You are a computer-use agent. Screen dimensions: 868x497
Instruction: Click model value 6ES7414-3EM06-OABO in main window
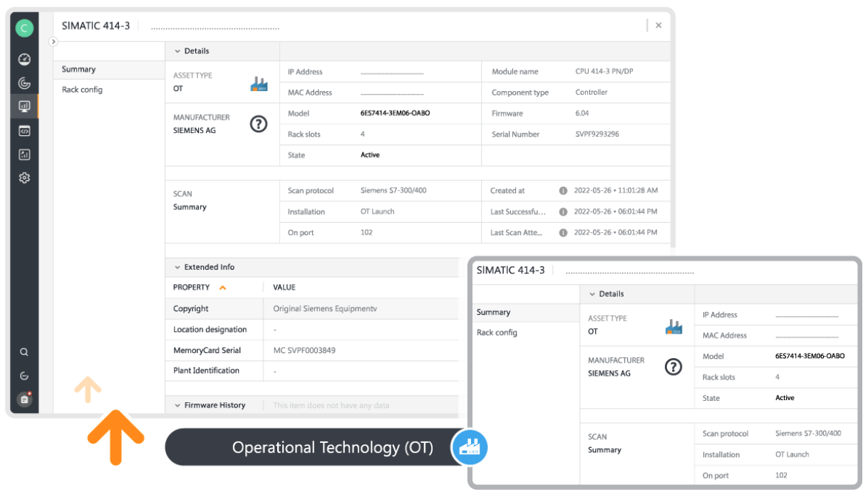point(396,113)
